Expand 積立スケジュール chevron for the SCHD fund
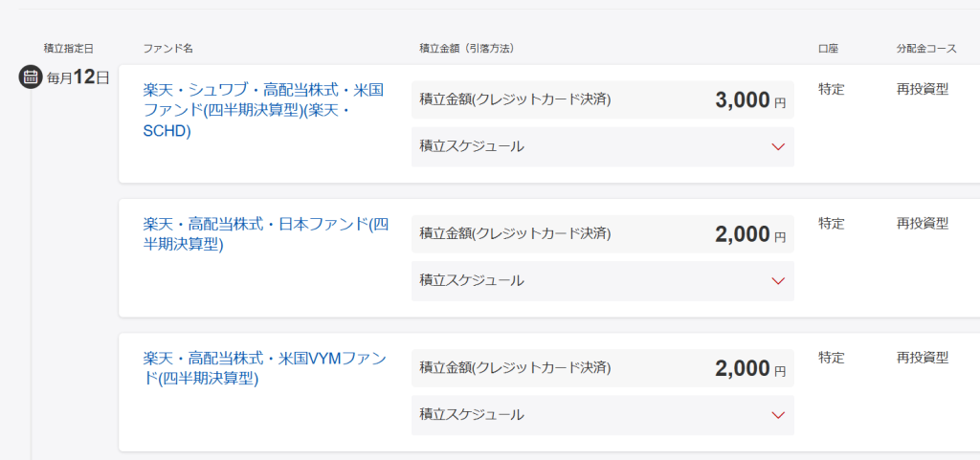This screenshot has width=980, height=460. click(x=778, y=146)
